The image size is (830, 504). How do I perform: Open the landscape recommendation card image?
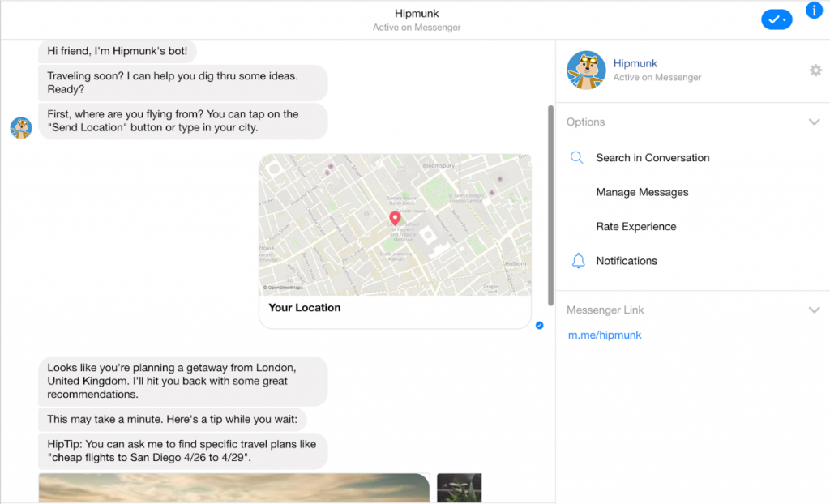[234, 488]
